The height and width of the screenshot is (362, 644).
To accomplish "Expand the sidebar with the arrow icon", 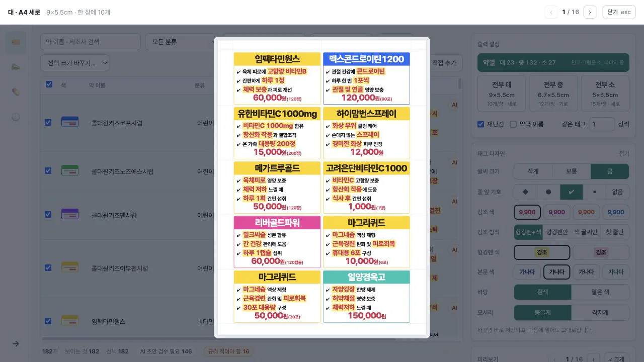I will tap(16, 344).
